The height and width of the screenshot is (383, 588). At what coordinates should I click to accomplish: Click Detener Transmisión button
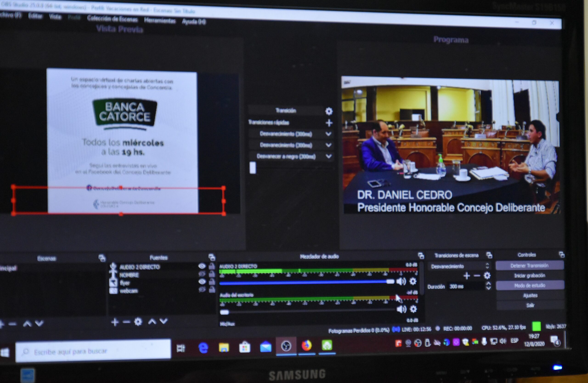point(530,266)
